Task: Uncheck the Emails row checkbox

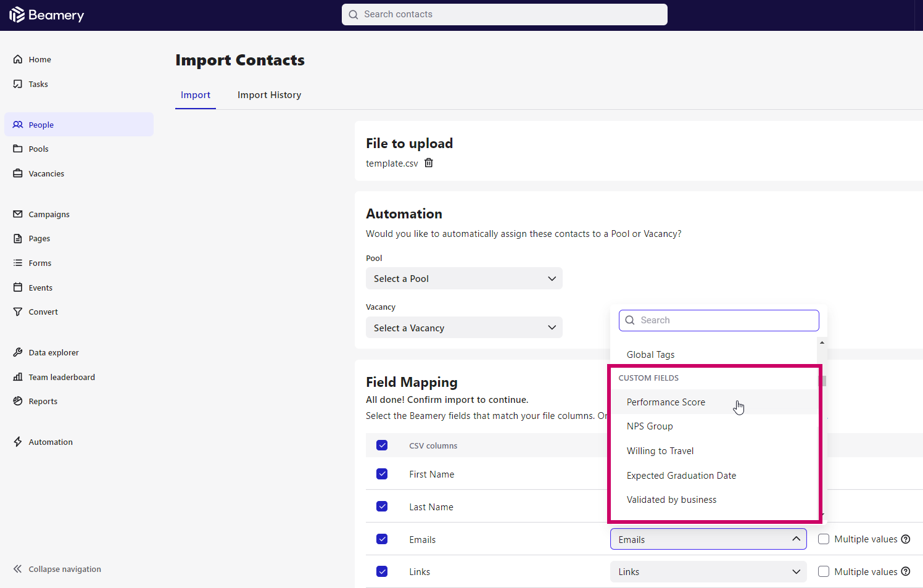Action: point(382,539)
